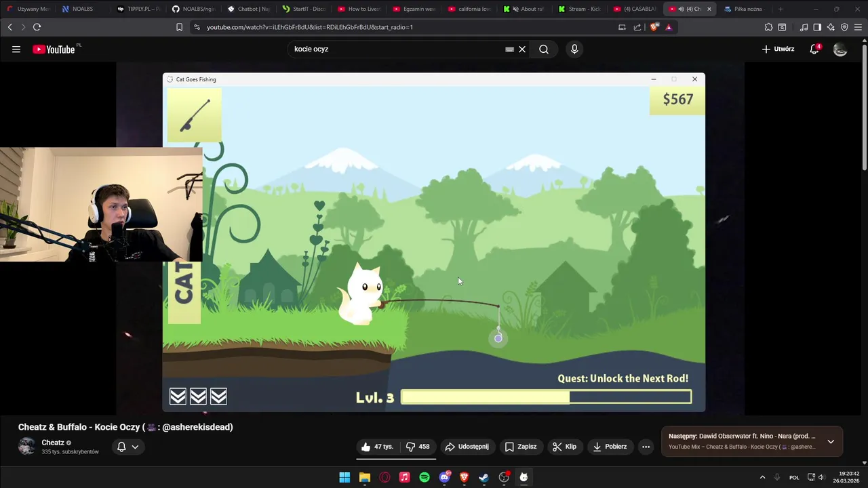Reload the page
The height and width of the screenshot is (488, 868).
(x=37, y=27)
